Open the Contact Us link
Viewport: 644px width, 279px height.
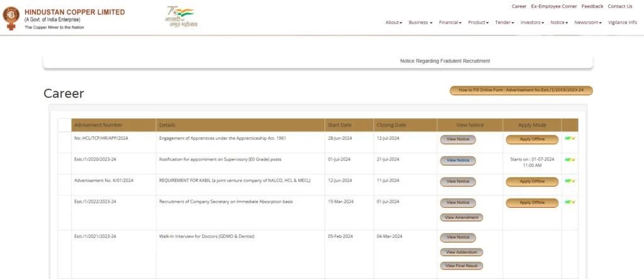[619, 6]
